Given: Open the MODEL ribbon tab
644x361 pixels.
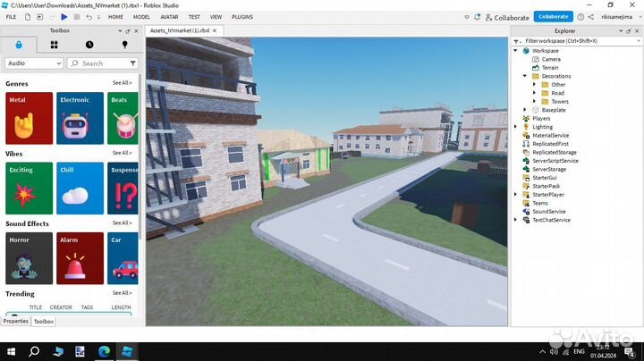Looking at the screenshot, I should (x=141, y=17).
